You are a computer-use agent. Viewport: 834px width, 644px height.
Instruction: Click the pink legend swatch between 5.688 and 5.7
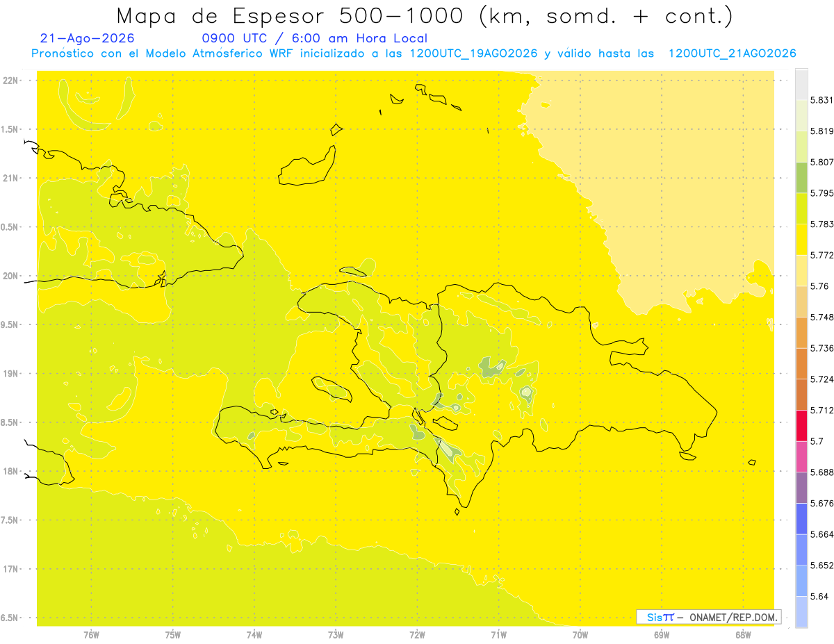(x=801, y=456)
